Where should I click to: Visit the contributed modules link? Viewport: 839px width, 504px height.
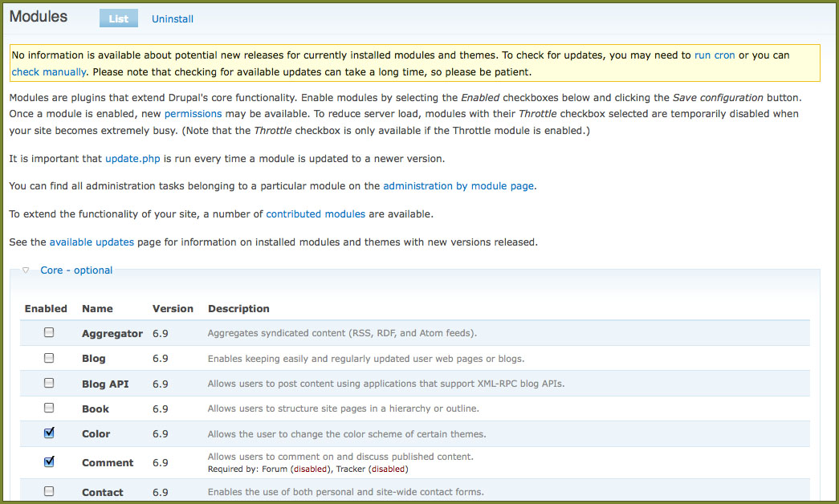[x=316, y=214]
